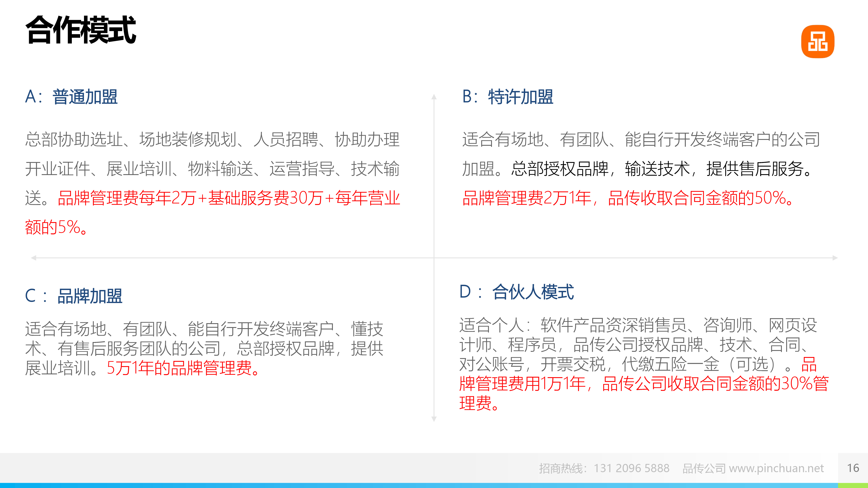This screenshot has height=488, width=868.
Task: Click heading A: 普通加盟
Action: coord(71,97)
